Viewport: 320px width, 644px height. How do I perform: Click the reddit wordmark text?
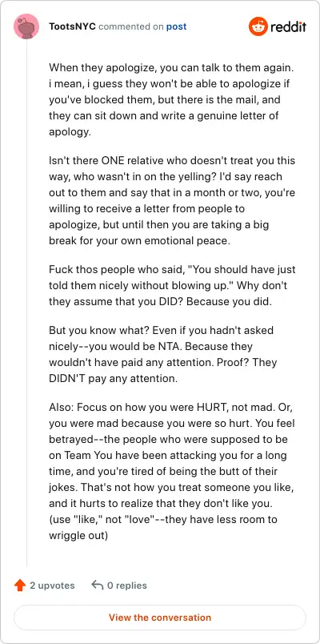(x=288, y=27)
